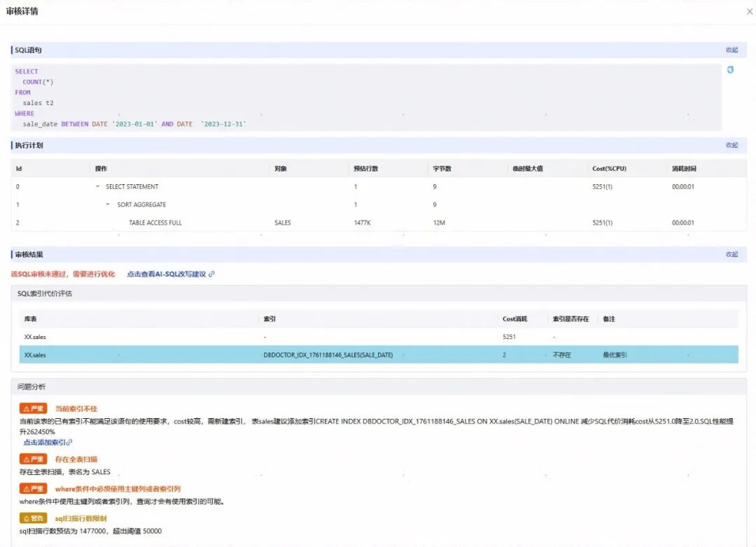Open the 点击查看AI-SQL改写建议 link
The image size is (756, 547).
pos(171,274)
